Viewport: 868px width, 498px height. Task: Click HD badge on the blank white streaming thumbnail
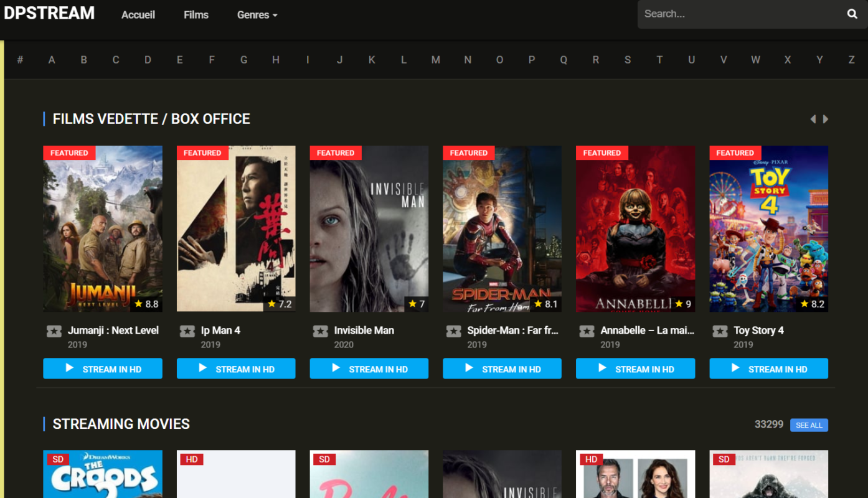point(192,459)
